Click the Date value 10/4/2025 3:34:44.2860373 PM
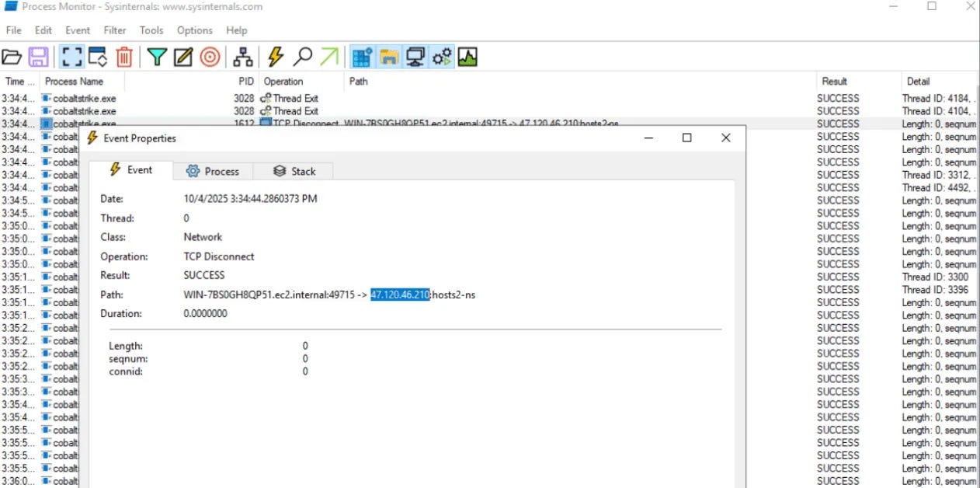 251,199
